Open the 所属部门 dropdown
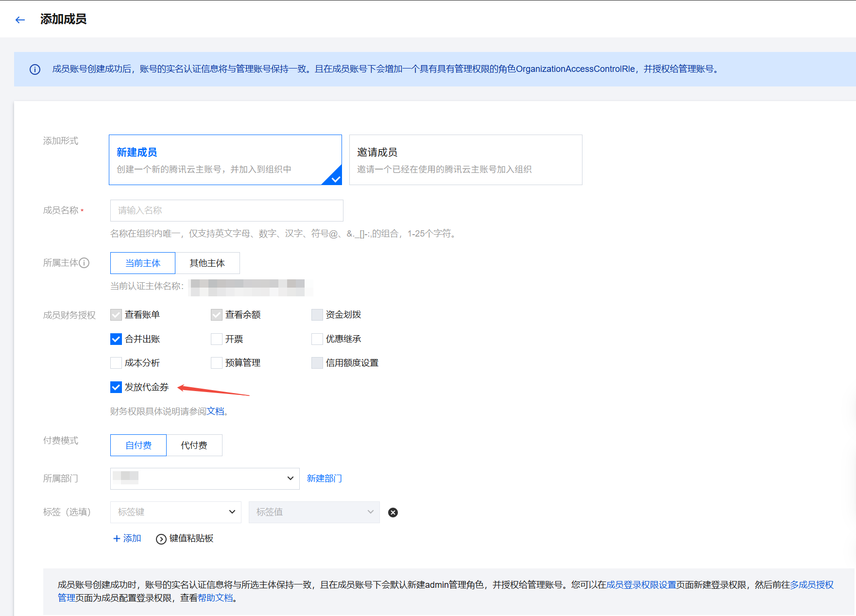This screenshot has height=616, width=856. tap(205, 479)
